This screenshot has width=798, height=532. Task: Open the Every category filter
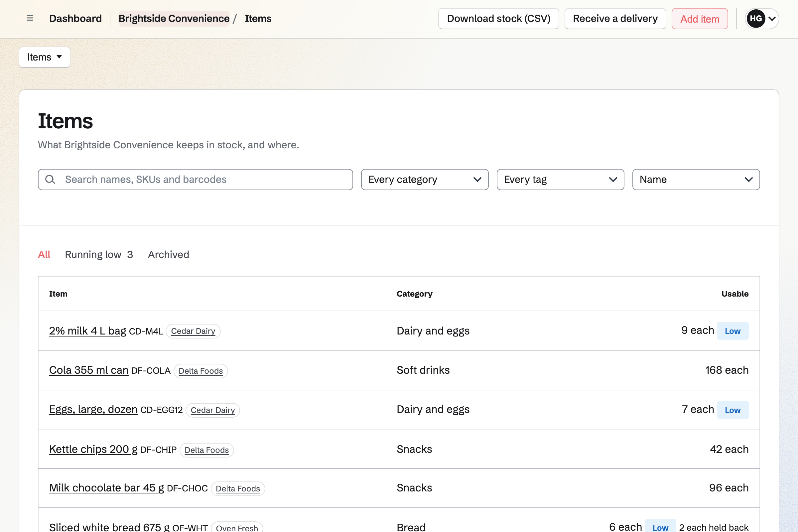point(425,180)
